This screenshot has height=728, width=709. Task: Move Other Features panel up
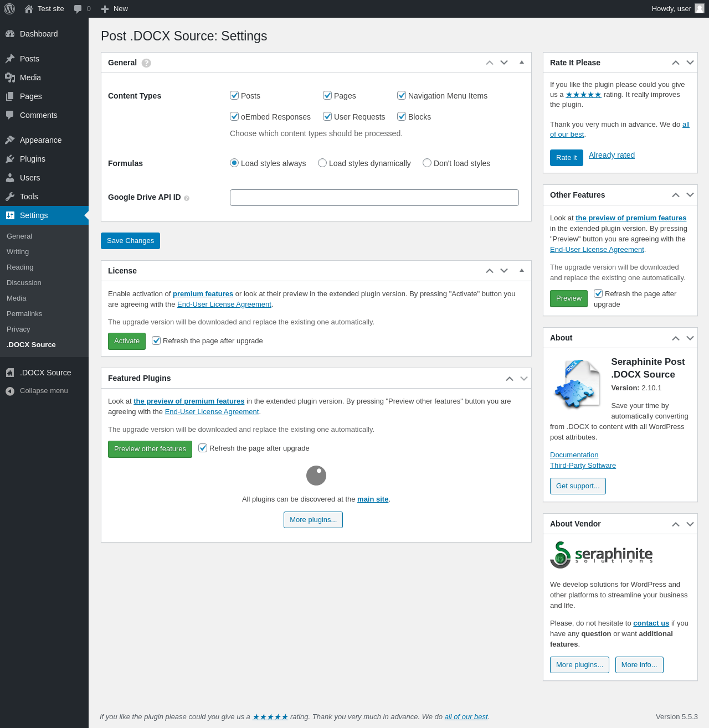pos(676,195)
